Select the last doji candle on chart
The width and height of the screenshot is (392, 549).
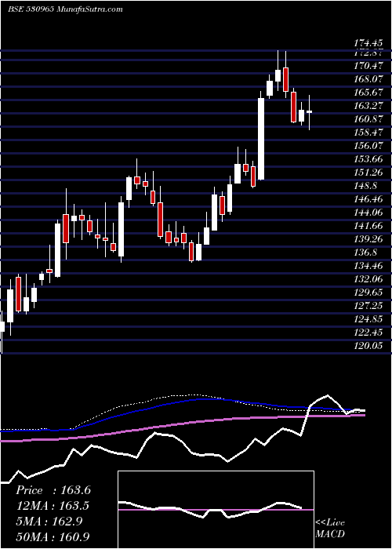[310, 111]
